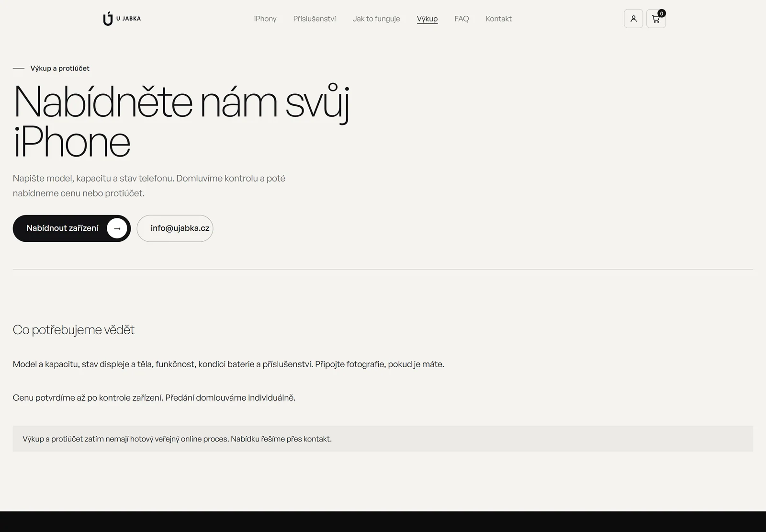Open the user account icon
Screen dimensions: 766x532
point(633,19)
